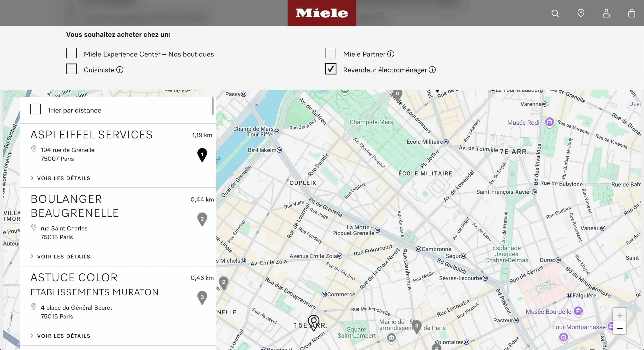Click map pin 2 near Rue des Entrepreneurs
Image resolution: width=644 pixels, height=350 pixels.
[x=223, y=283]
